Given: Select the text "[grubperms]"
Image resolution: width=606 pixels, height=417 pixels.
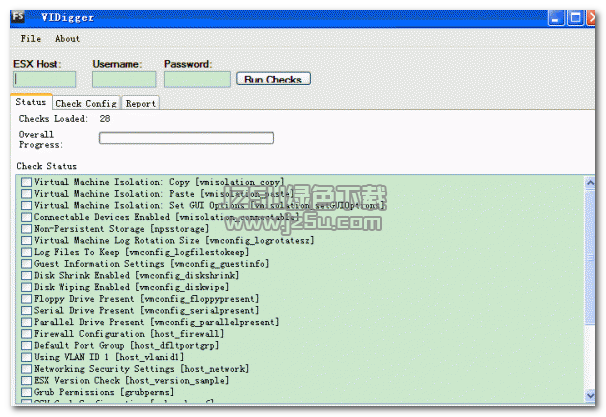Looking at the screenshot, I should pos(147,392).
